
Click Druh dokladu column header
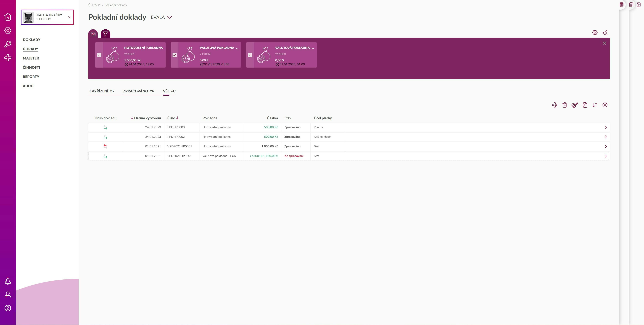pos(105,118)
